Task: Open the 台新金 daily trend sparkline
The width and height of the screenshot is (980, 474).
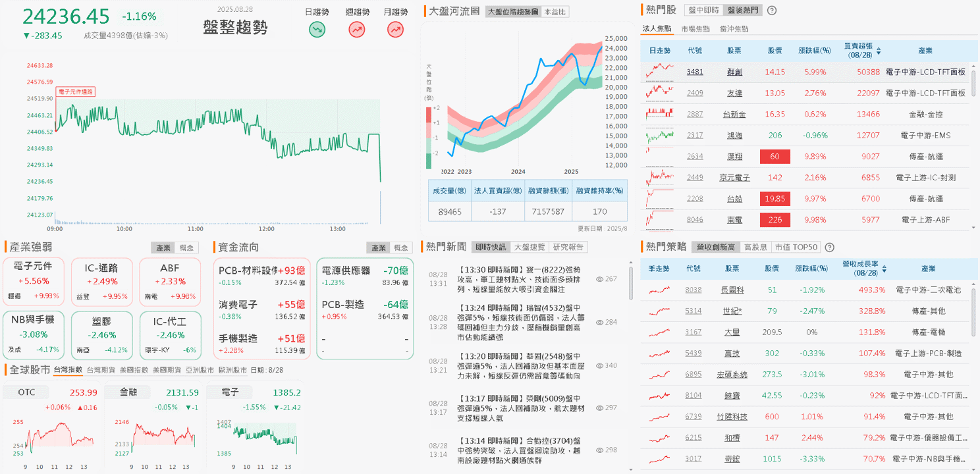Action: (660, 114)
